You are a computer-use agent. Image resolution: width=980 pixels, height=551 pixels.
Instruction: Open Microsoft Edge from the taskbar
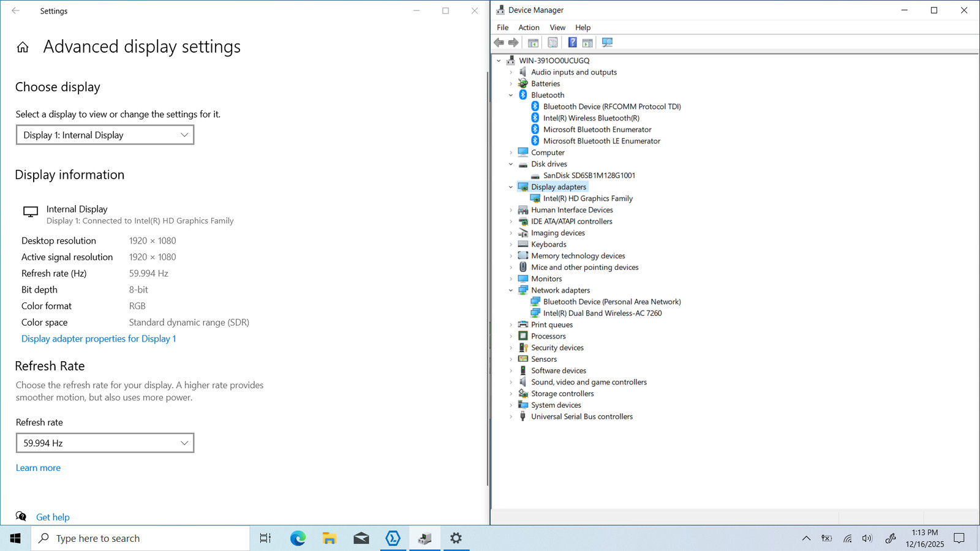point(298,538)
